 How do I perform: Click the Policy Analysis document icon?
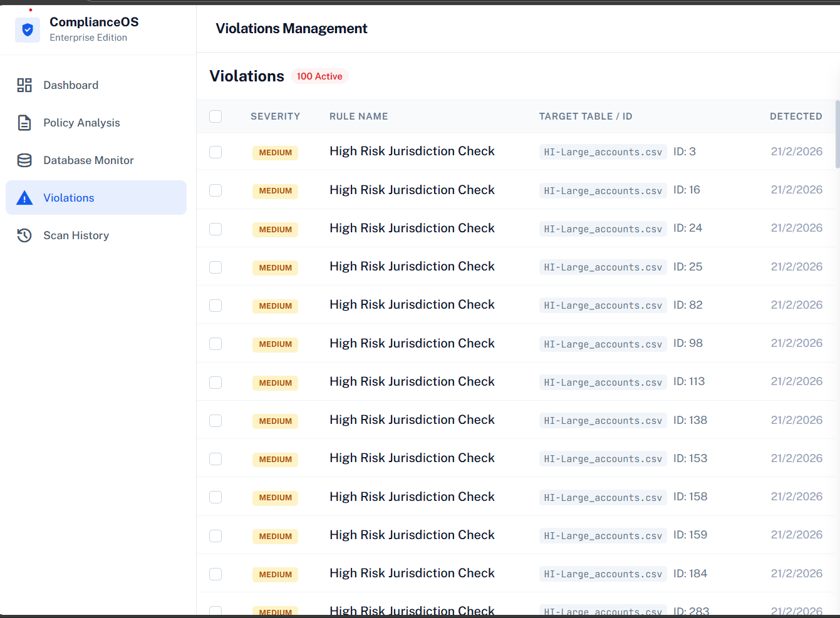click(24, 123)
